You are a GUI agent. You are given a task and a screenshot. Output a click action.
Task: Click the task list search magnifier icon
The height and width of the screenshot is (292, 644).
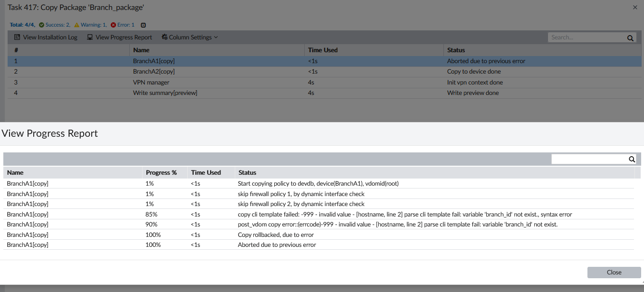tap(630, 38)
